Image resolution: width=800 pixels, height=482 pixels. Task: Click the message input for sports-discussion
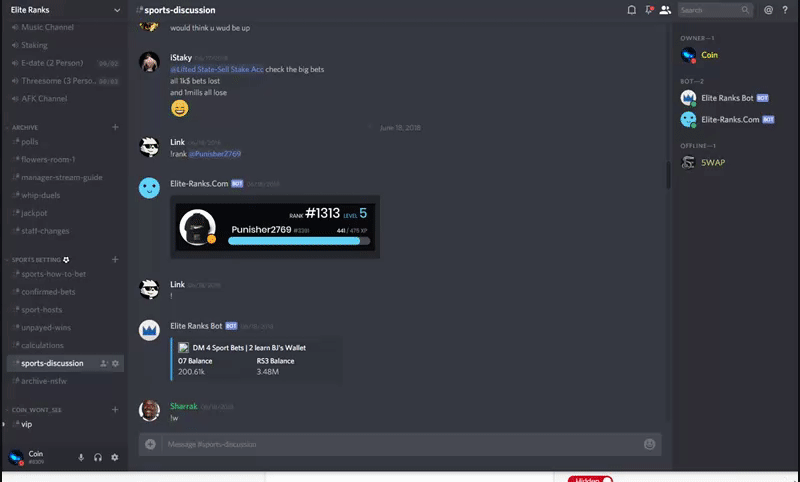click(x=401, y=444)
